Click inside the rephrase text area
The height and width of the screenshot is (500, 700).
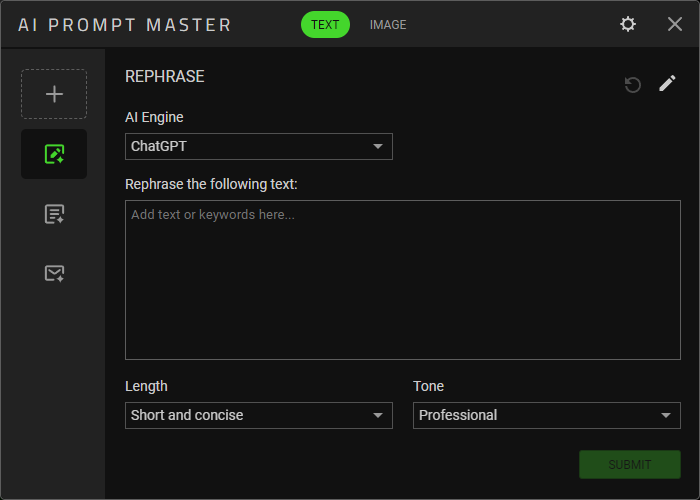[x=402, y=280]
